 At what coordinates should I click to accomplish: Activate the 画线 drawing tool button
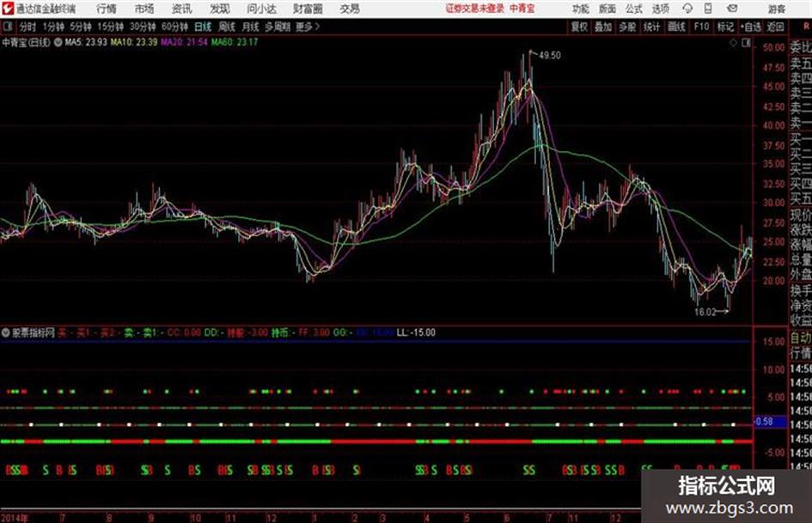[676, 27]
